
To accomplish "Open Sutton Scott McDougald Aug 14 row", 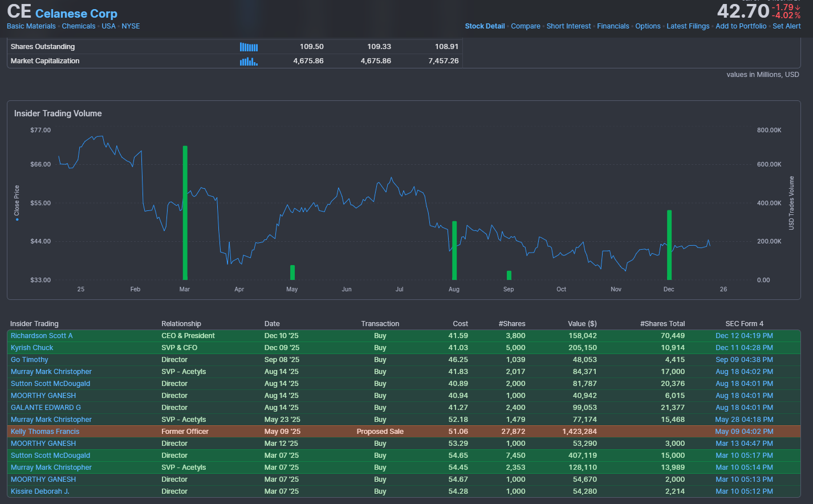I will 50,384.
